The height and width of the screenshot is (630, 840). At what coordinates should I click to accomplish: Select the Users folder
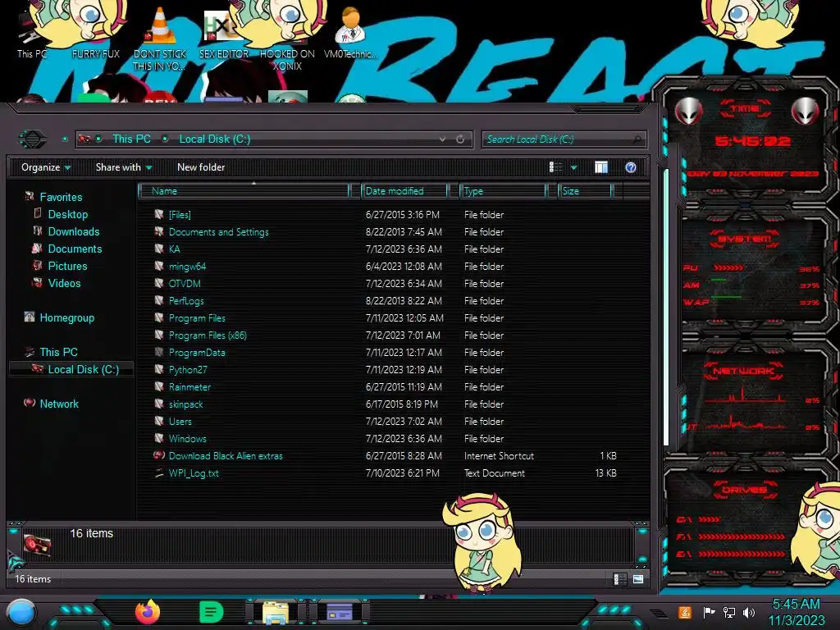coord(180,421)
